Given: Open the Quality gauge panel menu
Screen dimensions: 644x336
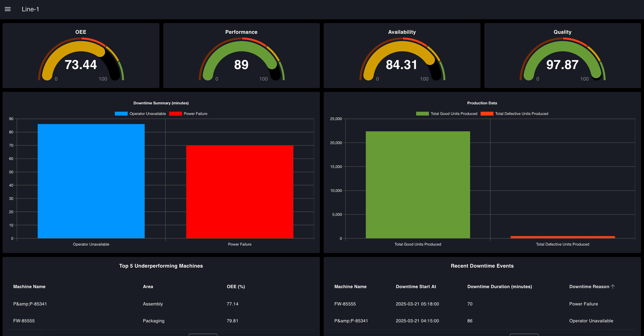Looking at the screenshot, I should click(x=562, y=32).
